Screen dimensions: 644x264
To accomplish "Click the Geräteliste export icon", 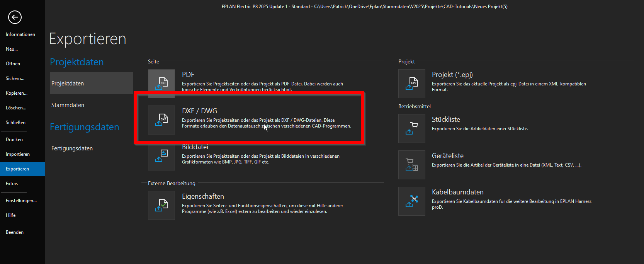I will coord(412,165).
